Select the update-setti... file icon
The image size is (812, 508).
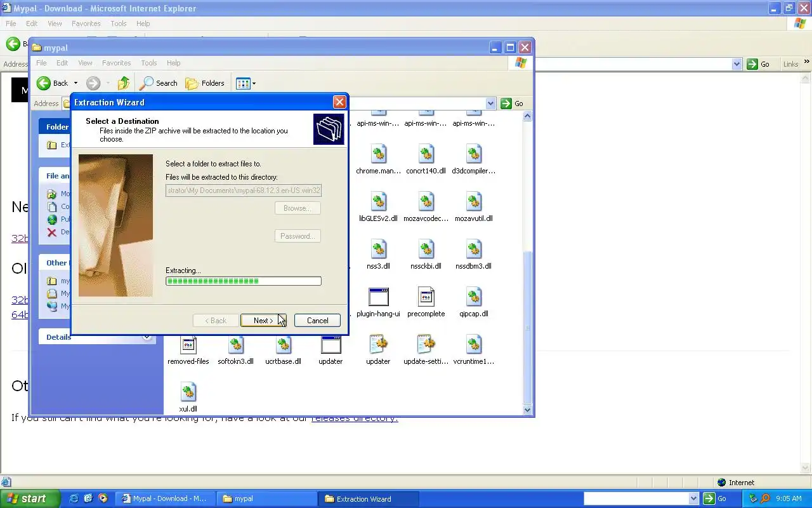pos(426,344)
